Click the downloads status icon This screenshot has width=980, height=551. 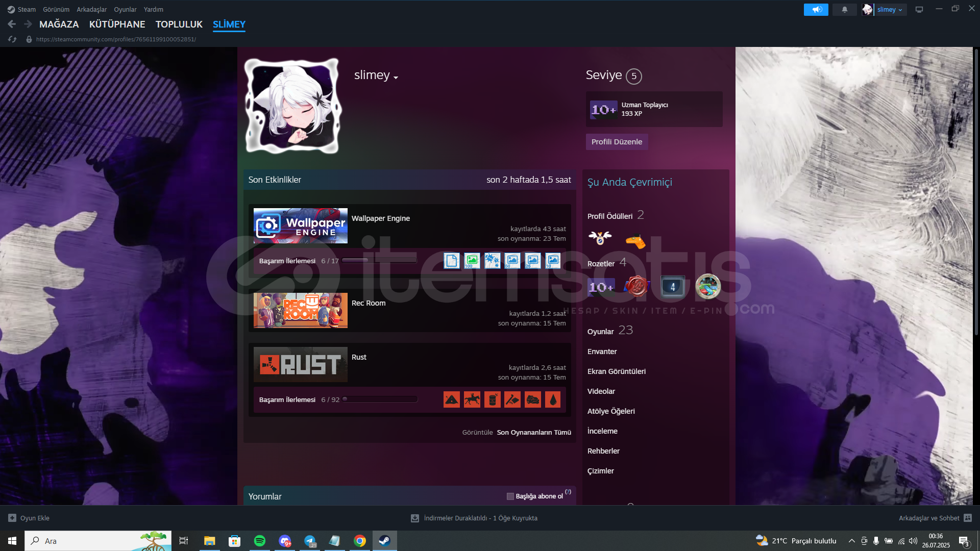coord(415,518)
